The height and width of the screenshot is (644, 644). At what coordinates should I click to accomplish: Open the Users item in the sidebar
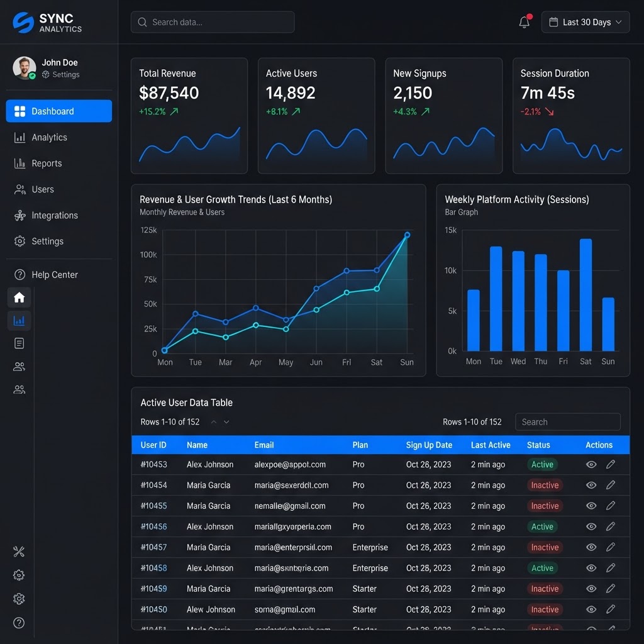[x=58, y=189]
